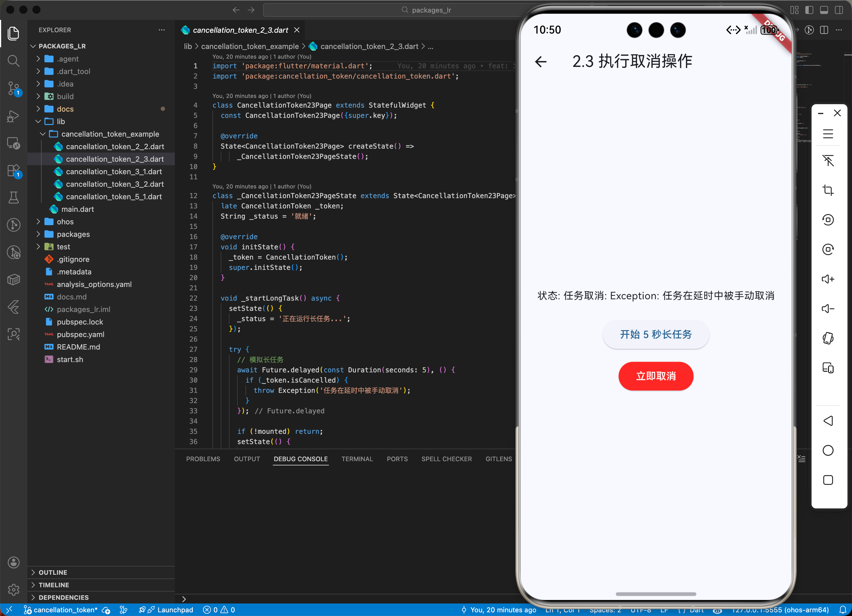Tap the 开始 5 秒长任务 button

click(656, 334)
